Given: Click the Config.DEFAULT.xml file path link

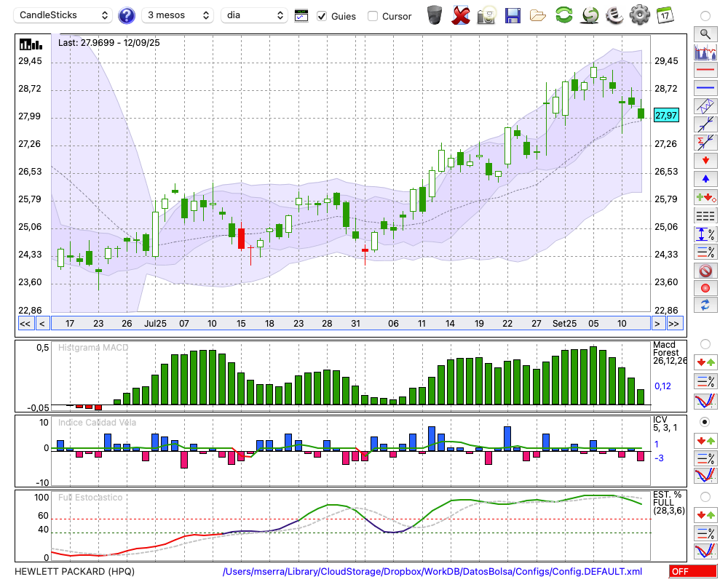Looking at the screenshot, I should click(x=432, y=571).
